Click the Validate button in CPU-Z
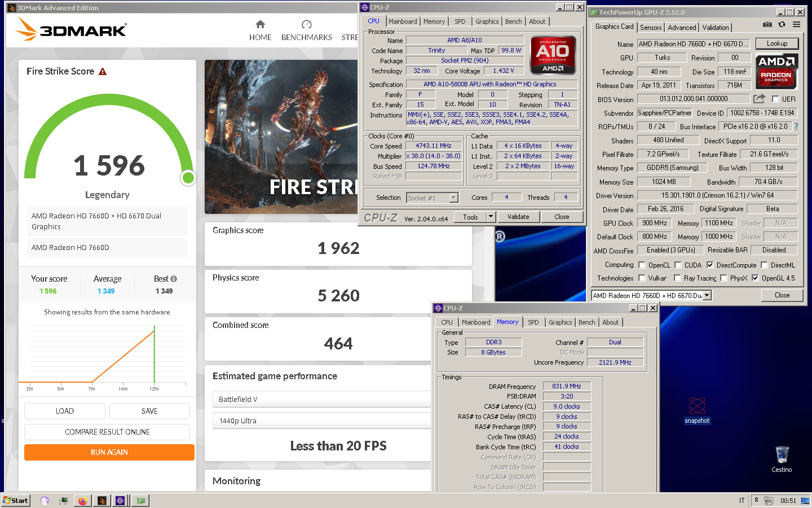This screenshot has width=812, height=508. [518, 217]
